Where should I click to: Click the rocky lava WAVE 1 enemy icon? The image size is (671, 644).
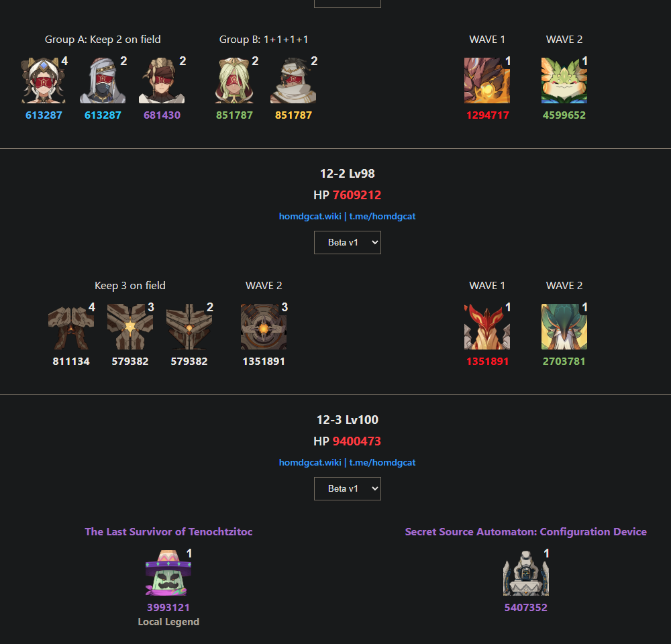487,80
